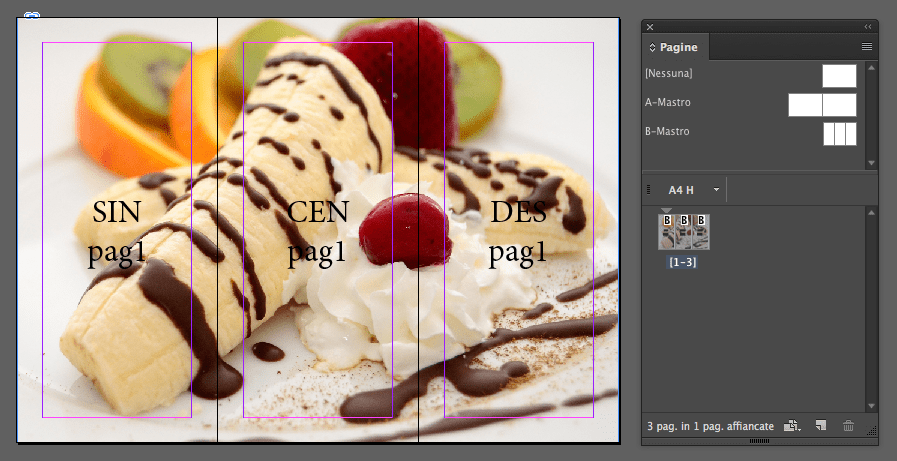Select the B-Mastro master row

pyautogui.click(x=753, y=132)
